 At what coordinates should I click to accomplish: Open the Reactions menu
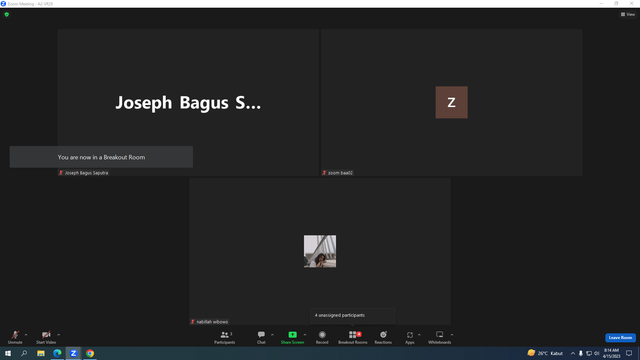(x=383, y=337)
